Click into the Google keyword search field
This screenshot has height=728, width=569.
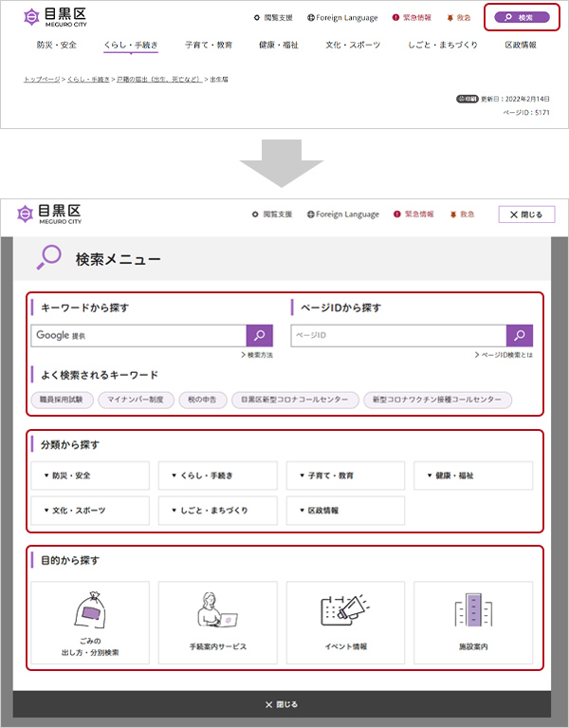[x=138, y=335]
